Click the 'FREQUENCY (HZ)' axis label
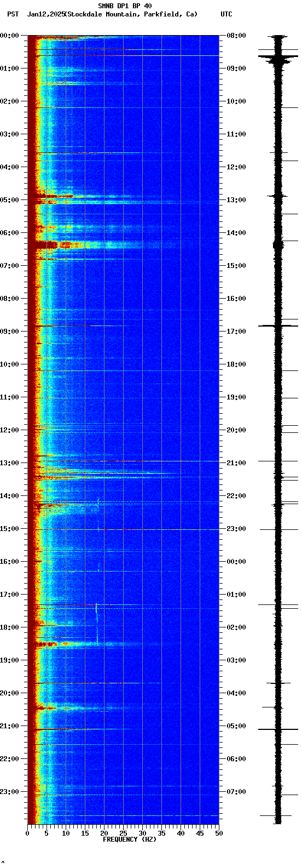This screenshot has width=302, height=868. [x=130, y=840]
